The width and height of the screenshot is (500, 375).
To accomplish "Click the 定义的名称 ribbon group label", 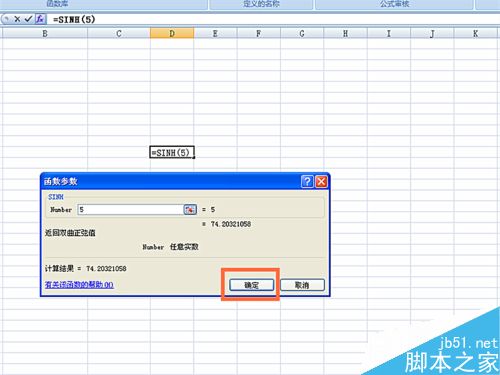I will click(x=261, y=4).
